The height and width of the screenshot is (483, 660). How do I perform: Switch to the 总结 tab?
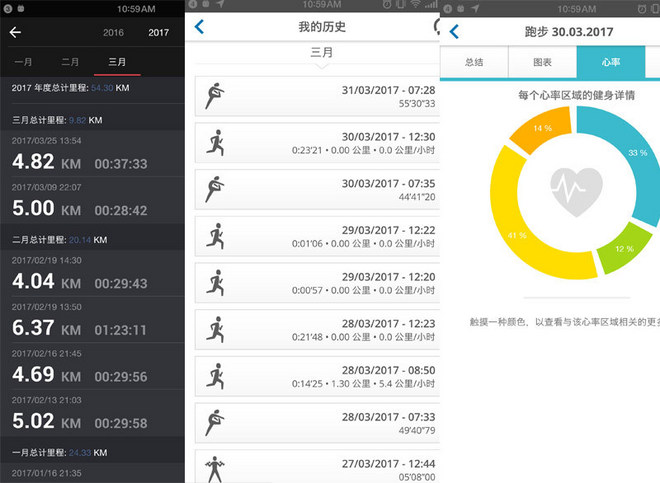(474, 62)
